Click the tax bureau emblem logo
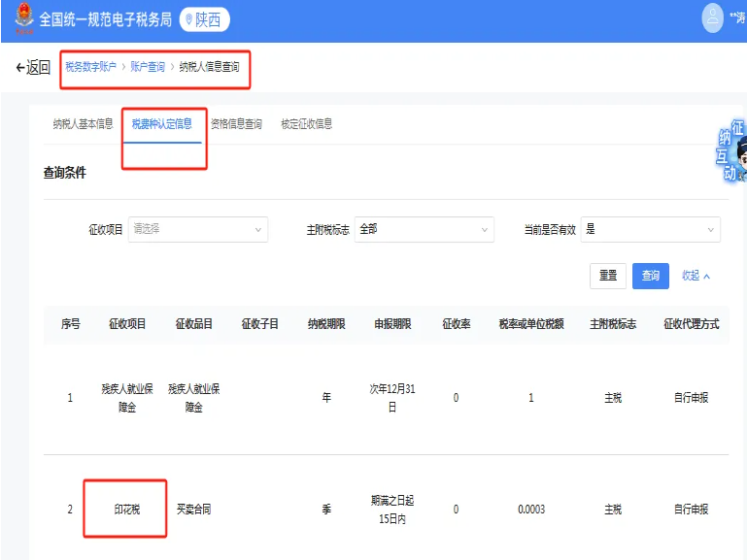 pyautogui.click(x=21, y=19)
